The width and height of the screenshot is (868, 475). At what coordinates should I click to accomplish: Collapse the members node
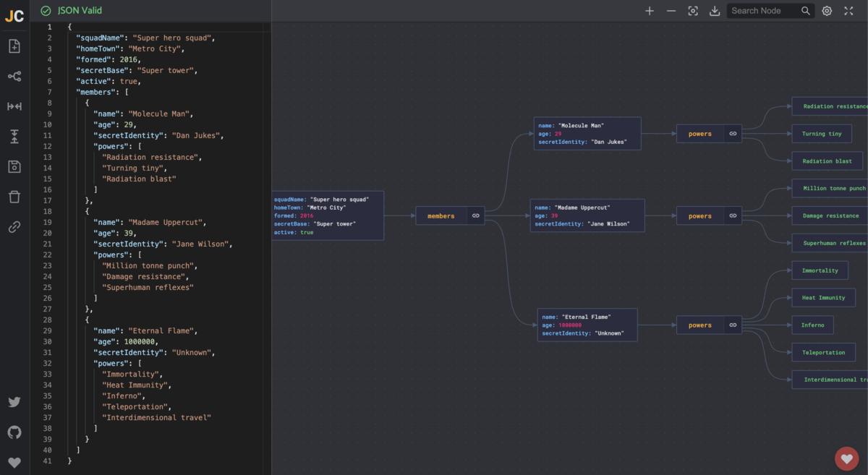tap(475, 215)
